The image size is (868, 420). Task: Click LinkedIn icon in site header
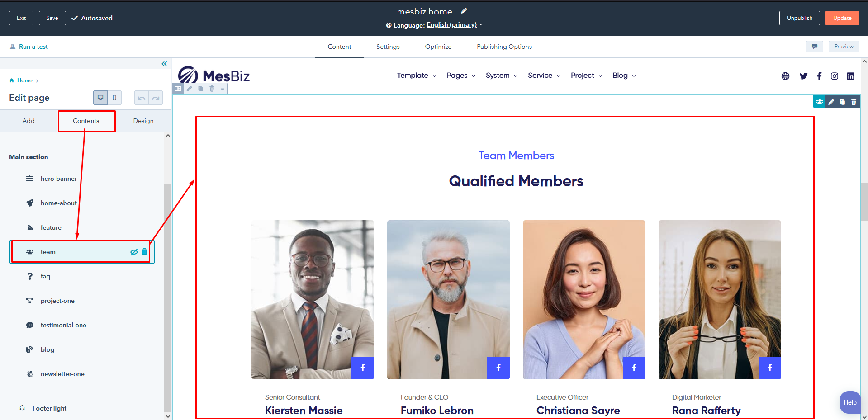(851, 76)
